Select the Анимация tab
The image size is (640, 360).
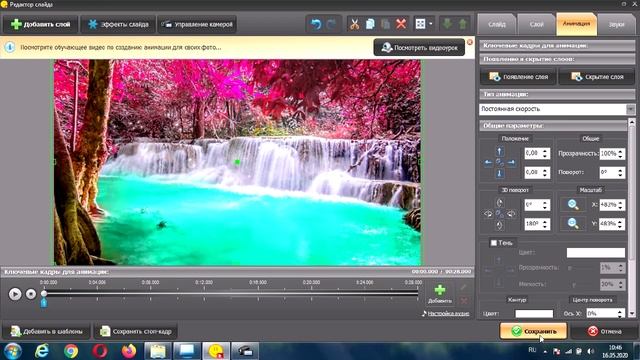coord(576,24)
